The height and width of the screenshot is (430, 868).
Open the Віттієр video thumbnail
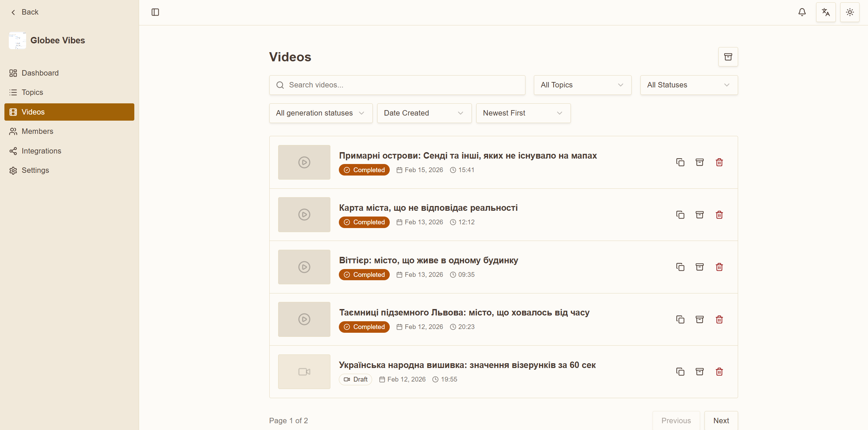point(304,267)
